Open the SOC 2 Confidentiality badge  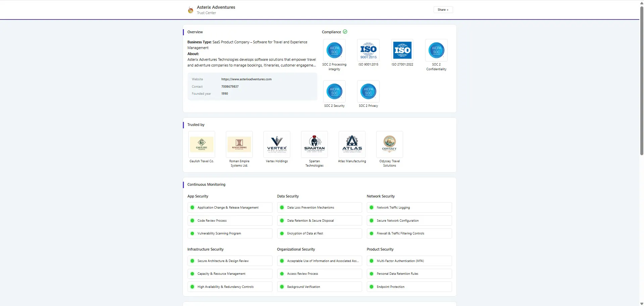click(436, 50)
